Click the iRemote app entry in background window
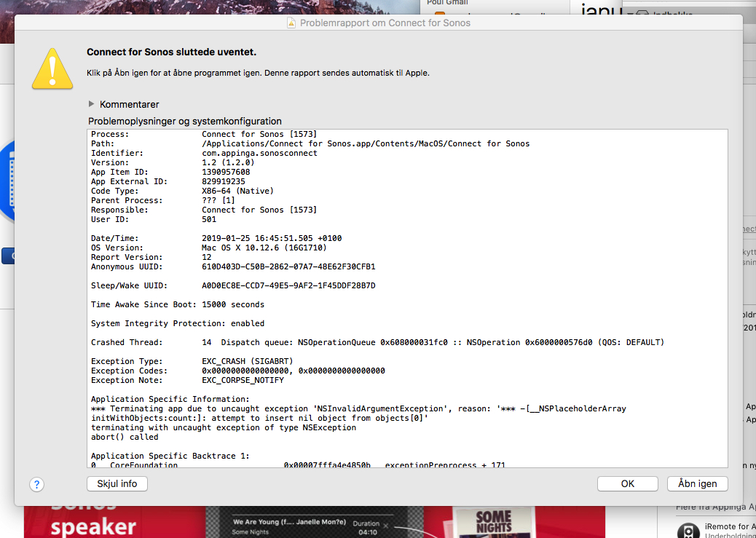 [x=716, y=530]
